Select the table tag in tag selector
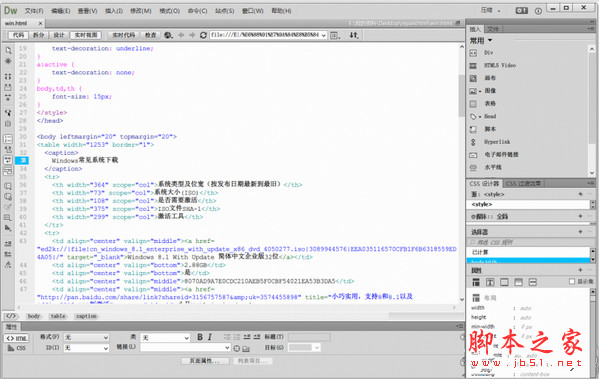Screen dimensions: 599x379 (x=58, y=316)
